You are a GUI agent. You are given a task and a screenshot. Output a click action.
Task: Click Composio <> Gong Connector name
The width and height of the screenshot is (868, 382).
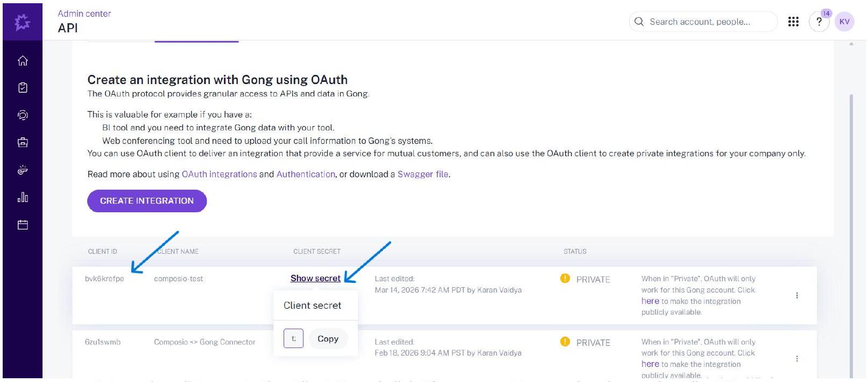pyautogui.click(x=204, y=342)
